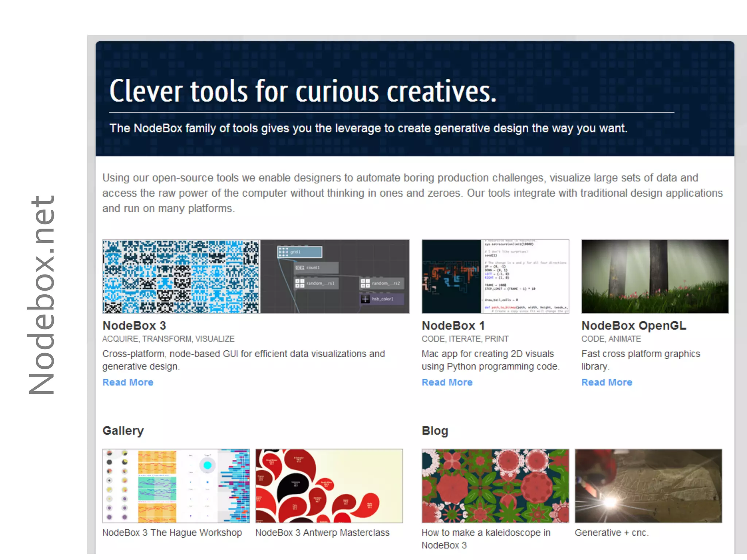Open the kaleidoscope blog post thumbnail
The width and height of the screenshot is (747, 560).
pos(495,486)
